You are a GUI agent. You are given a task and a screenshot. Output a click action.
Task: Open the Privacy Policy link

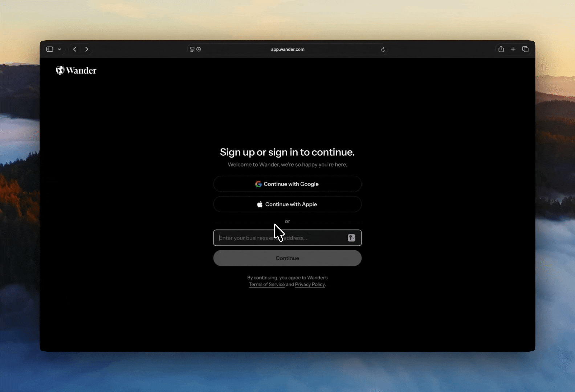coord(310,285)
